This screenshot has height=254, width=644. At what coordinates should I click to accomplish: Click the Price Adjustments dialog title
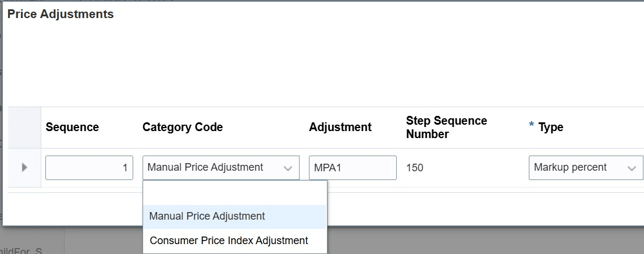(61, 15)
